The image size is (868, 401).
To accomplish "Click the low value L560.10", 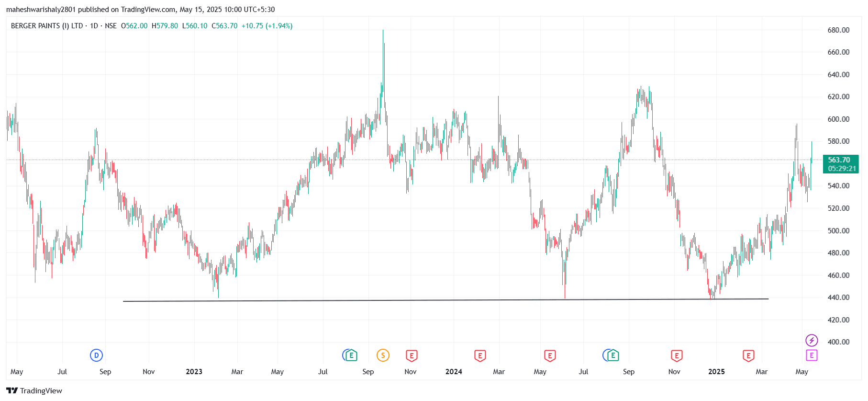I will (x=195, y=26).
